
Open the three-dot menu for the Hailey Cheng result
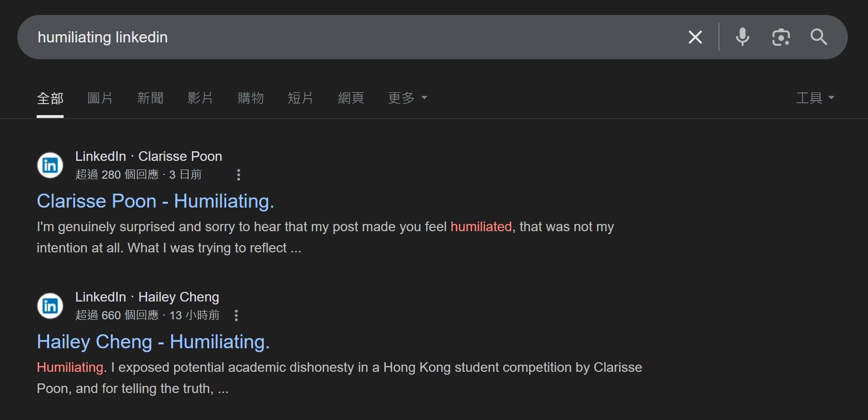(x=236, y=315)
